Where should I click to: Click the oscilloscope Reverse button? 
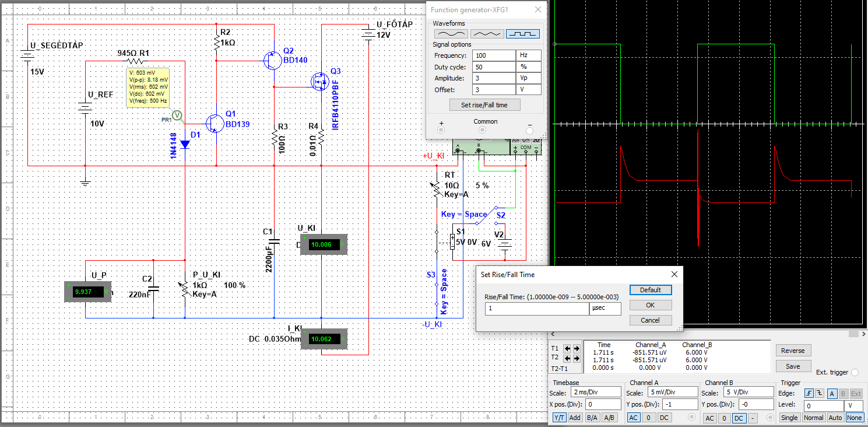tap(793, 351)
